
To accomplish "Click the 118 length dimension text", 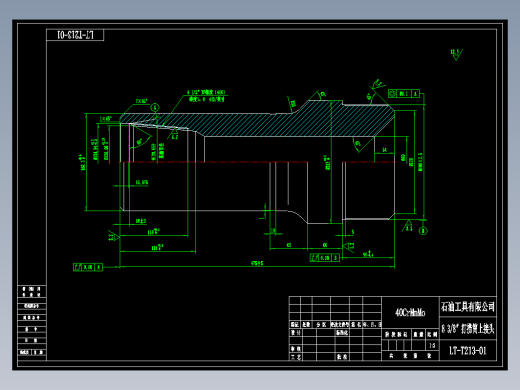I will (x=153, y=232).
